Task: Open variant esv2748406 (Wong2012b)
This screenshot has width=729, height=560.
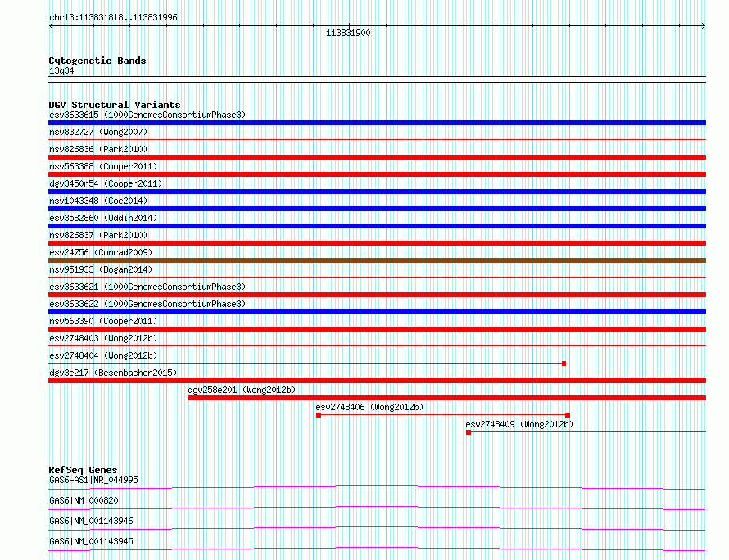Action: click(x=369, y=407)
